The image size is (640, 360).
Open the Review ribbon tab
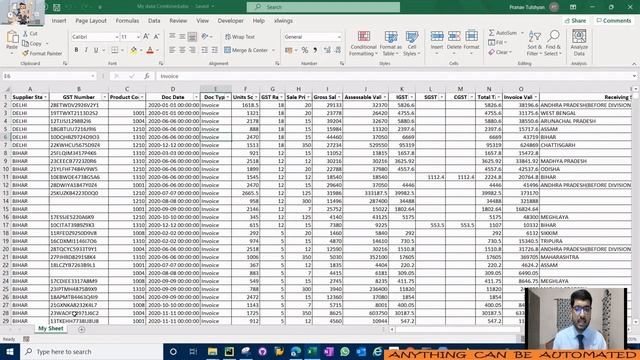click(178, 20)
